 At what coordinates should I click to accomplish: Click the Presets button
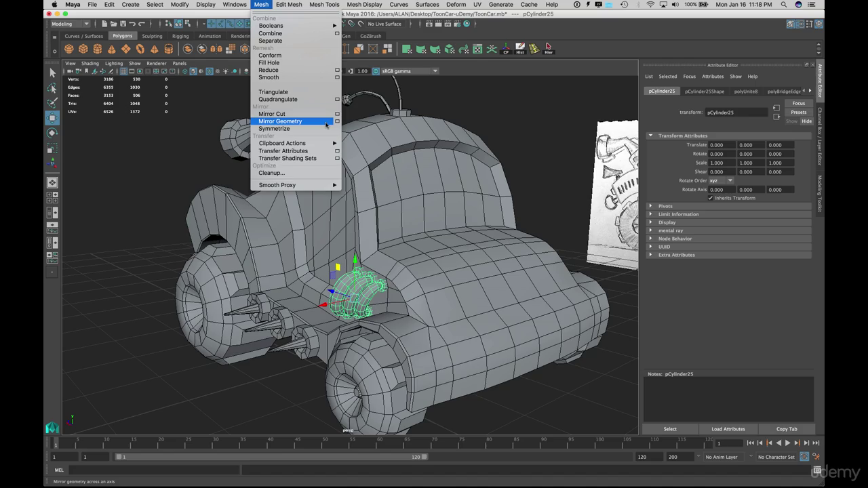(799, 113)
